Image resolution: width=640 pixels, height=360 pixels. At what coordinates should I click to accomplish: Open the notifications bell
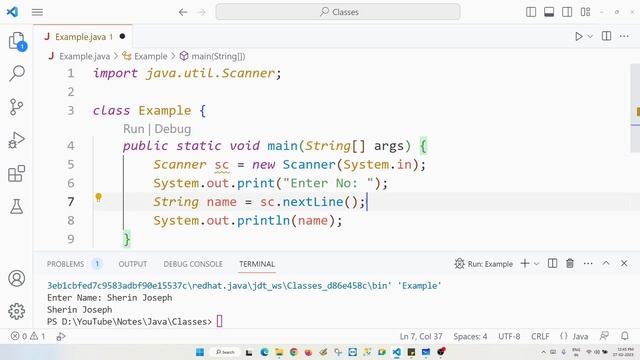click(x=625, y=336)
